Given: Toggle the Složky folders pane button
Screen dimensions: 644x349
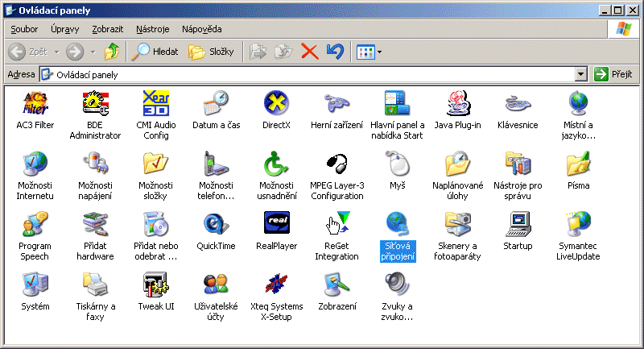Looking at the screenshot, I should pyautogui.click(x=212, y=52).
